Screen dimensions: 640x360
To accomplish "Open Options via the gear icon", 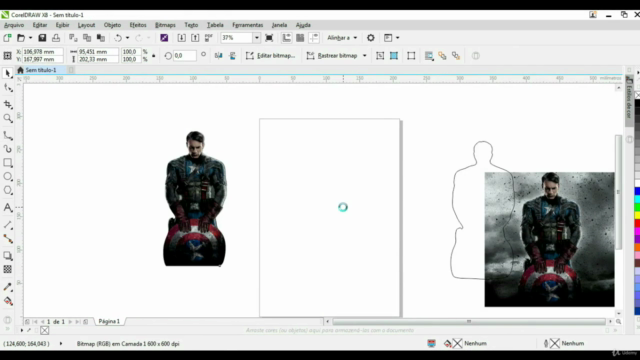I will [x=371, y=38].
